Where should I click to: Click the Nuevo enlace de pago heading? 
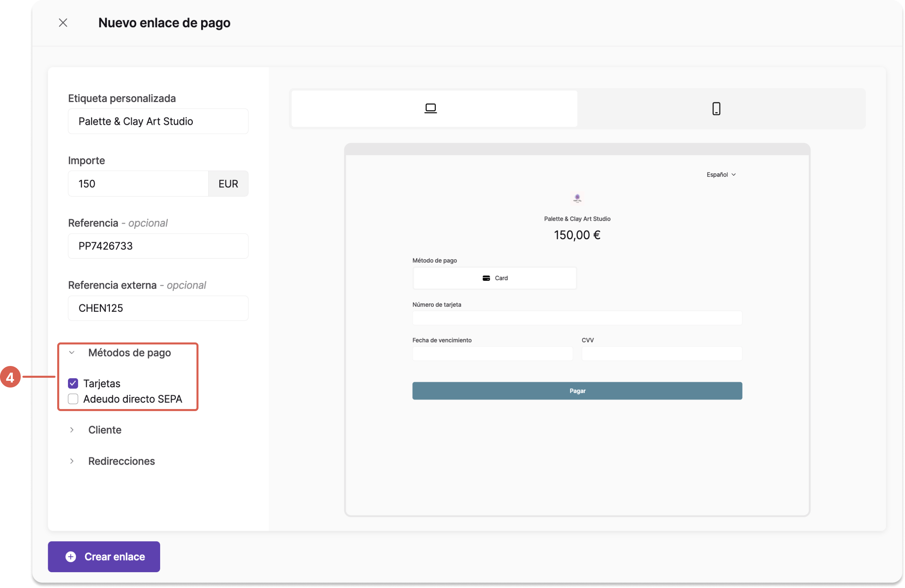[x=164, y=23]
